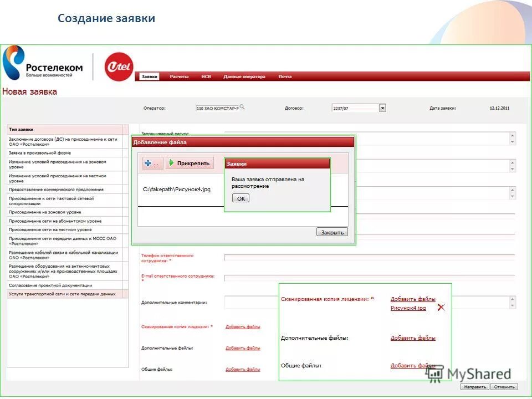Open the Договор dropdown

tap(382, 108)
